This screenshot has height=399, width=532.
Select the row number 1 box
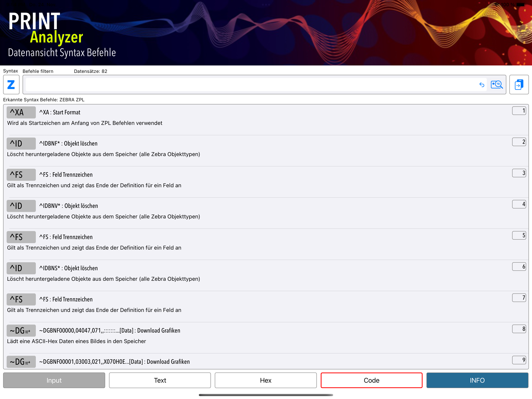tap(519, 111)
